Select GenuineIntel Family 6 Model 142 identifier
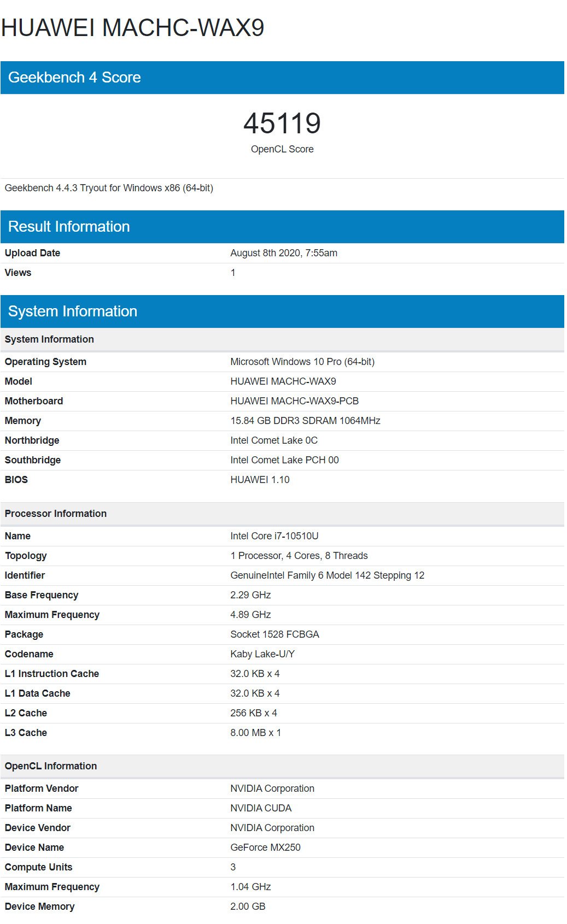The width and height of the screenshot is (567, 924). tap(328, 575)
